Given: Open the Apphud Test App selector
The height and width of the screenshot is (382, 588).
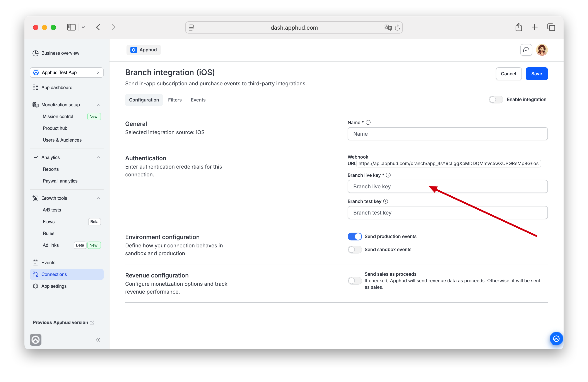Looking at the screenshot, I should pos(67,73).
